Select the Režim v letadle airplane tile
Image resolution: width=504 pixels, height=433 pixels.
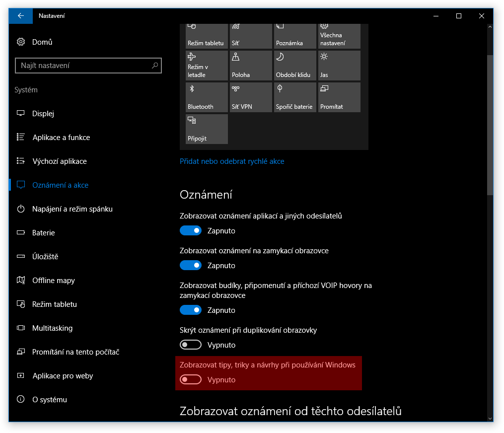click(x=207, y=66)
